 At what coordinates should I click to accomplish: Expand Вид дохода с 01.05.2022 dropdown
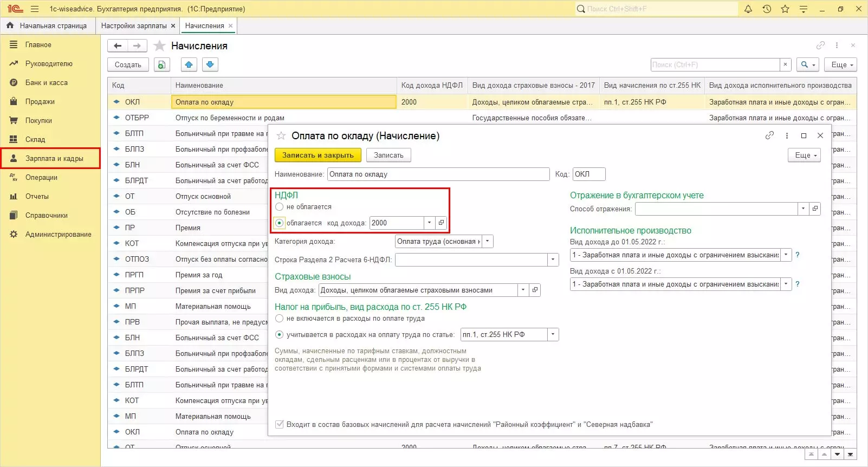tap(786, 284)
